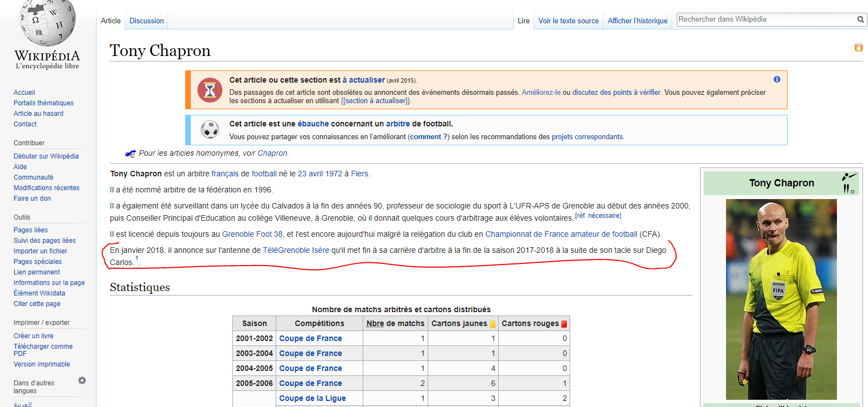Open 'Informations sur la page' link
Image resolution: width=868 pixels, height=407 pixels.
click(49, 283)
